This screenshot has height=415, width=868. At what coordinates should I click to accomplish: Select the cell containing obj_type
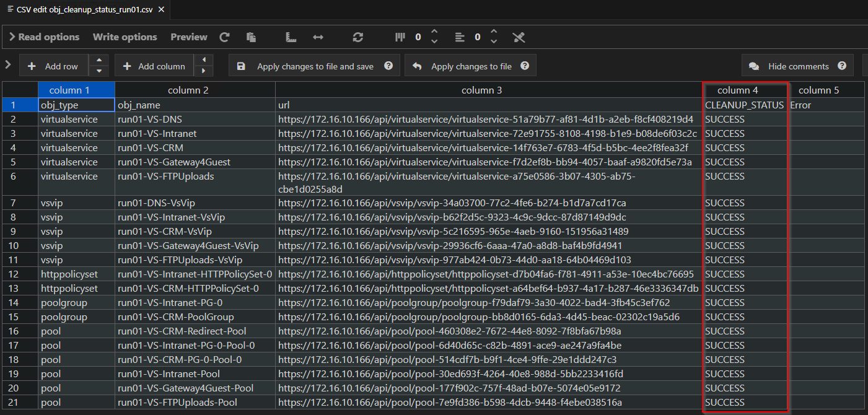(76, 105)
